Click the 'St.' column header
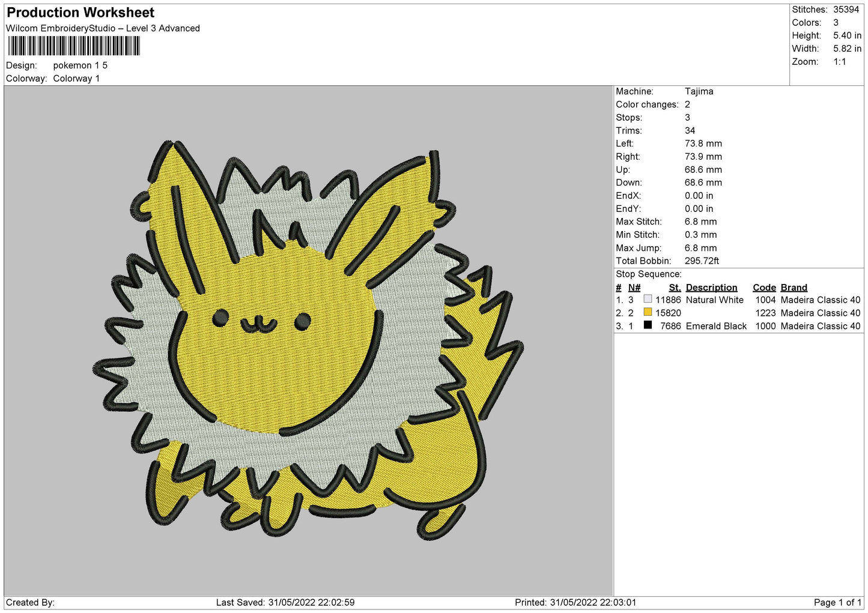The image size is (868, 613). click(x=675, y=288)
